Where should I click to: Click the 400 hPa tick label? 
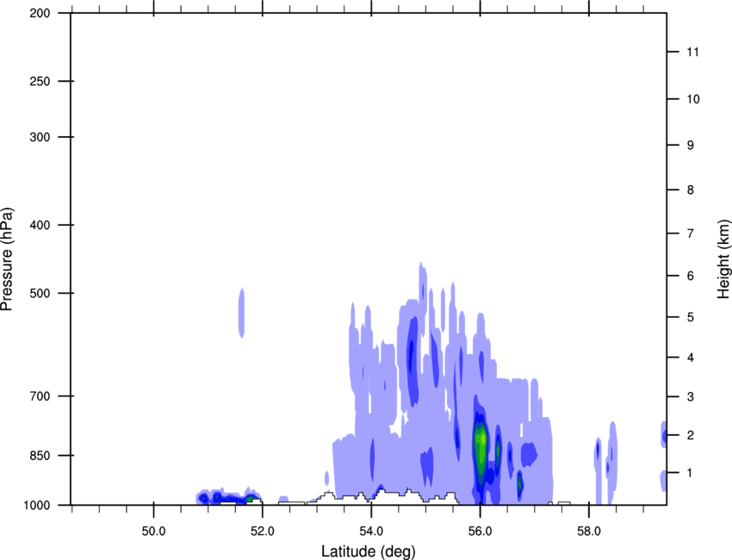[x=40, y=226]
